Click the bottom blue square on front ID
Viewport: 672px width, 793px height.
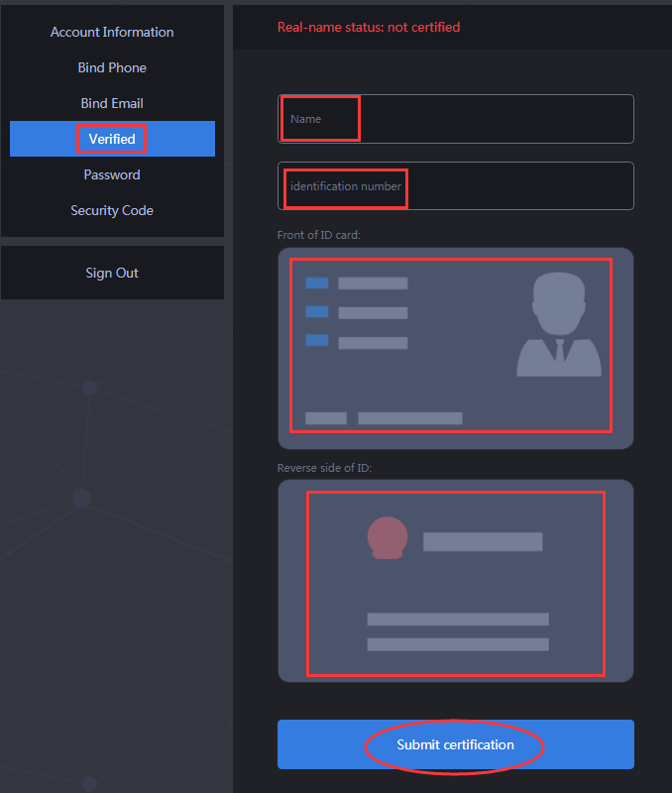316,341
